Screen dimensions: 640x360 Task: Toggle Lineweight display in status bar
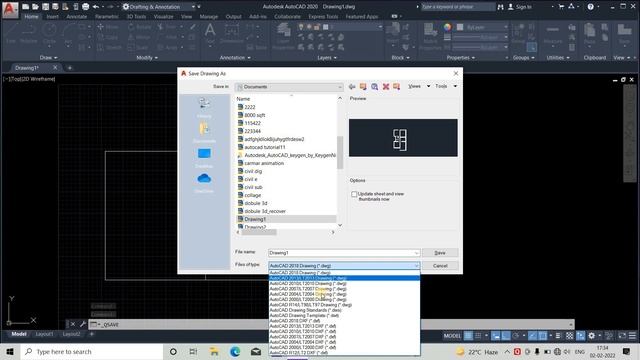pyautogui.click(x=558, y=336)
